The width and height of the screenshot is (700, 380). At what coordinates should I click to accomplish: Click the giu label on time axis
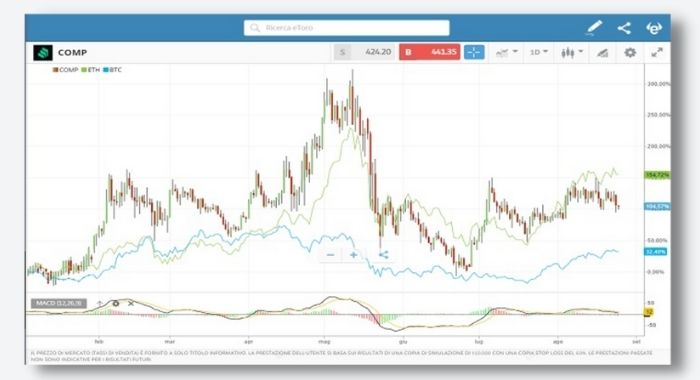pyautogui.click(x=403, y=342)
